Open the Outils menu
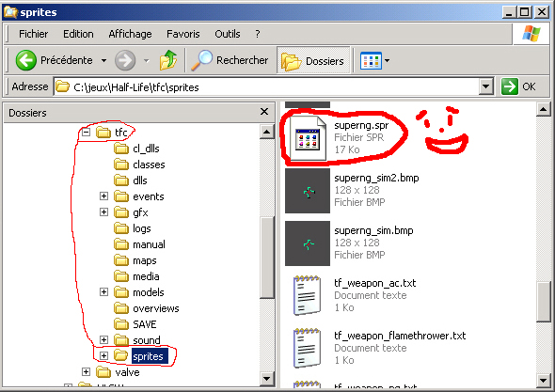Image resolution: width=555 pixels, height=392 pixels. click(x=228, y=34)
